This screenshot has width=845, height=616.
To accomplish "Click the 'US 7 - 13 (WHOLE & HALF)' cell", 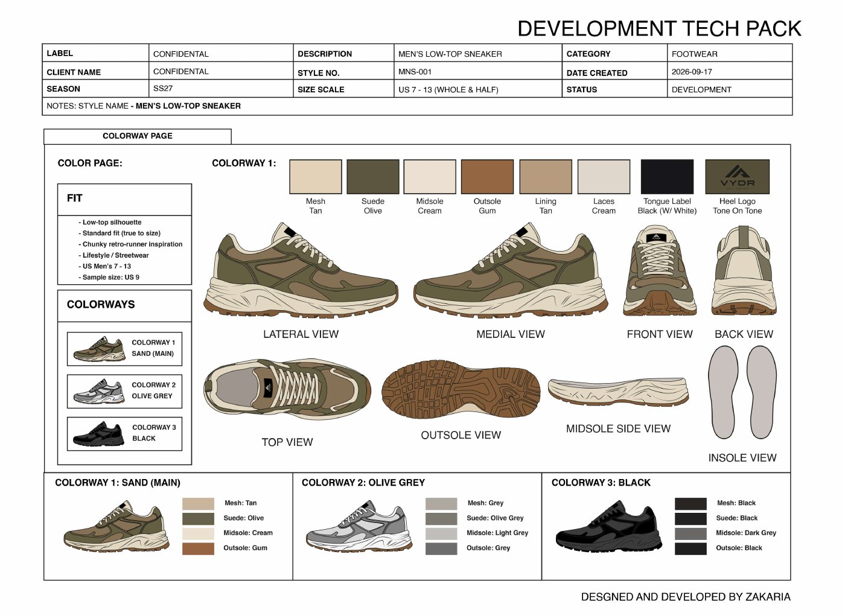I will point(478,89).
